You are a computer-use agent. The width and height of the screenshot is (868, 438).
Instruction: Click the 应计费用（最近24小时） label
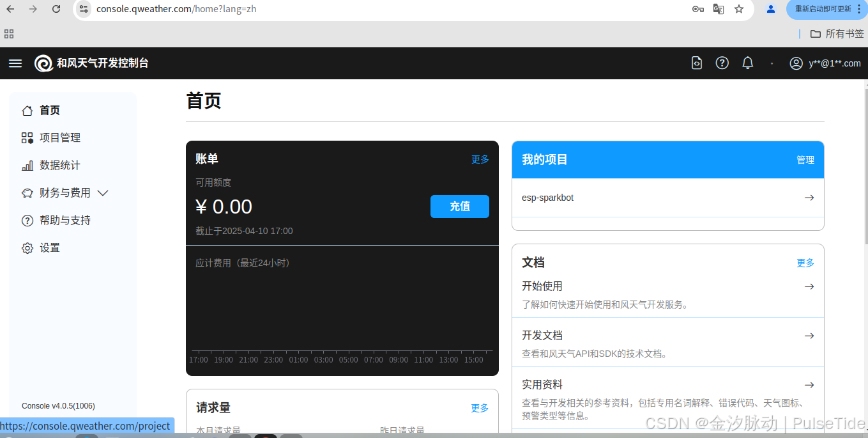[x=244, y=263]
